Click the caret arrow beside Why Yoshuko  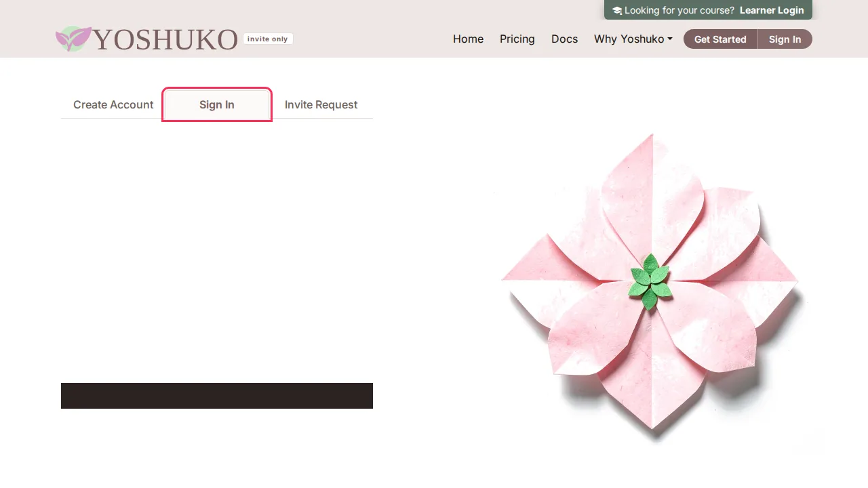point(670,39)
